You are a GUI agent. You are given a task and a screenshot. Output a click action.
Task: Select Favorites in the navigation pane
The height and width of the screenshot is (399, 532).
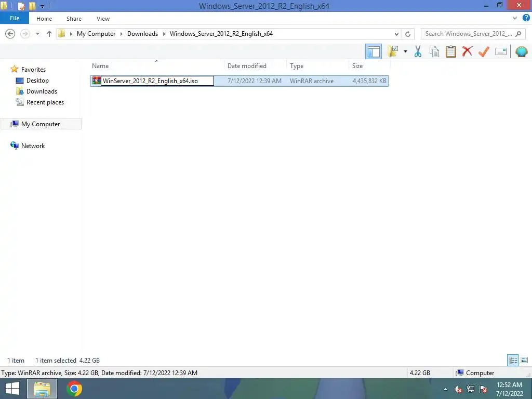[33, 69]
